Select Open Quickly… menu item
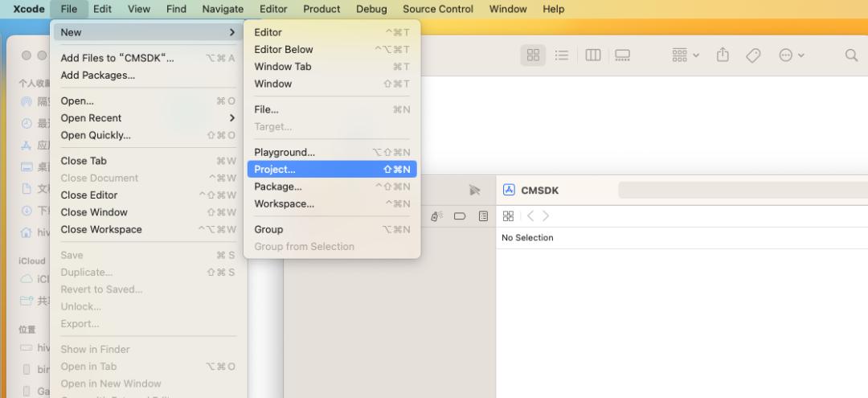The height and width of the screenshot is (398, 868). (147, 135)
